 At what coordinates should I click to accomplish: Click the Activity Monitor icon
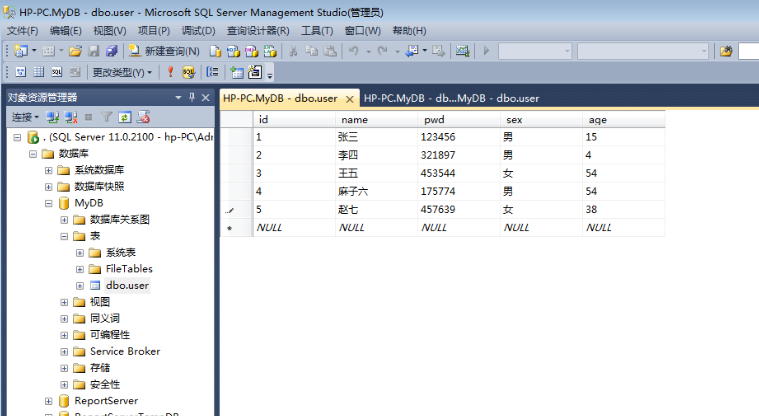[462, 51]
